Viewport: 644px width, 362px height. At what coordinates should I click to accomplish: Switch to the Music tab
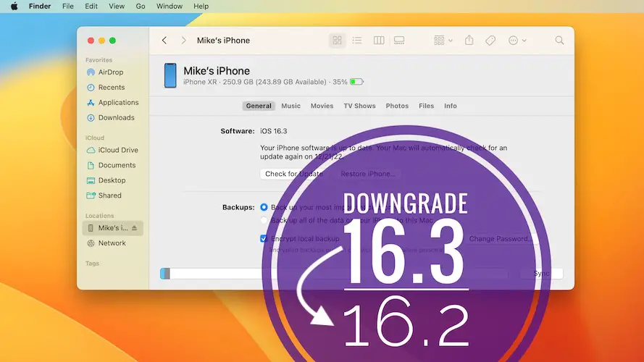290,106
